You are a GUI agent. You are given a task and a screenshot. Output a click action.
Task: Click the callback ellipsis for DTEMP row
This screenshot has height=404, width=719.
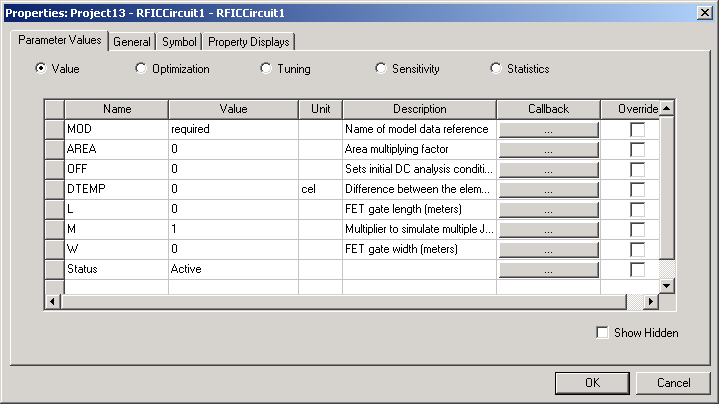click(548, 189)
